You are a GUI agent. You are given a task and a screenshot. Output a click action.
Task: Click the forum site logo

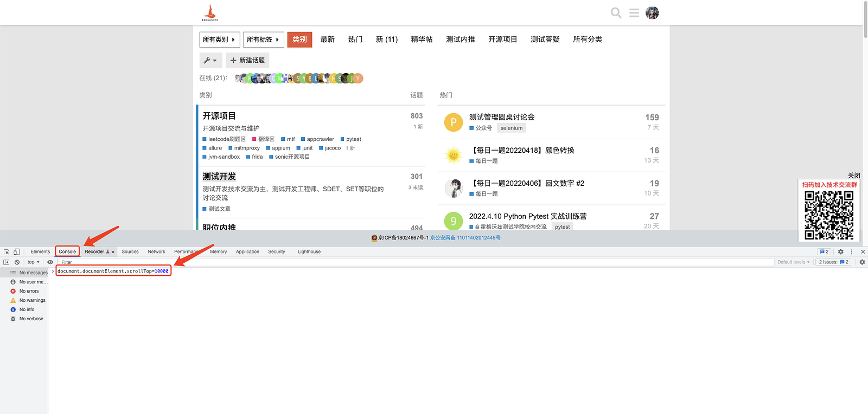pyautogui.click(x=210, y=12)
